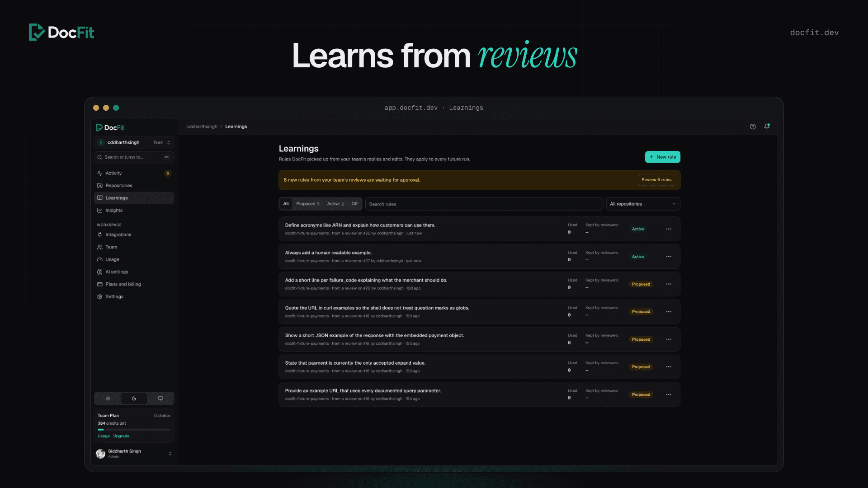Open more options for curl examples rule

[x=669, y=312]
